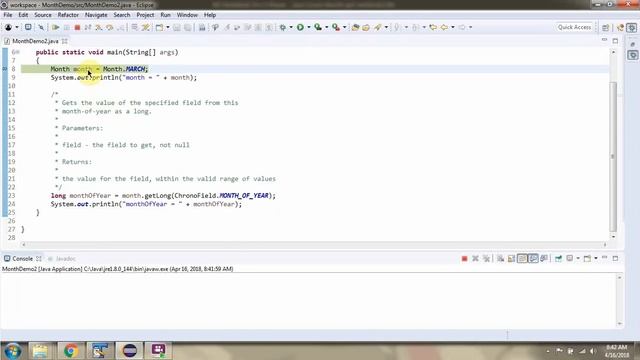Screen dimensions: 640x360
Task: Open the Open Console dropdown arrow
Action: coord(596,258)
